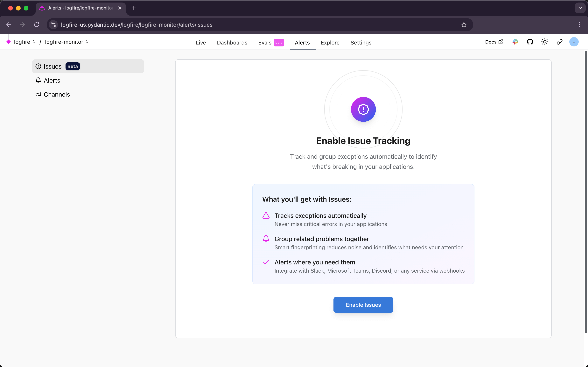Open Channels from the sidebar
This screenshot has height=367, width=588.
pos(57,94)
